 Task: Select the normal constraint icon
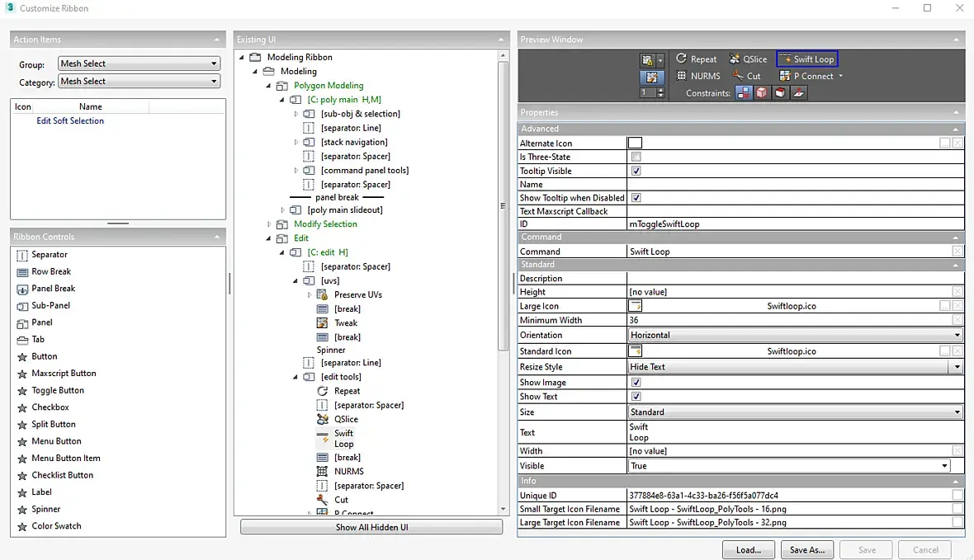click(798, 92)
